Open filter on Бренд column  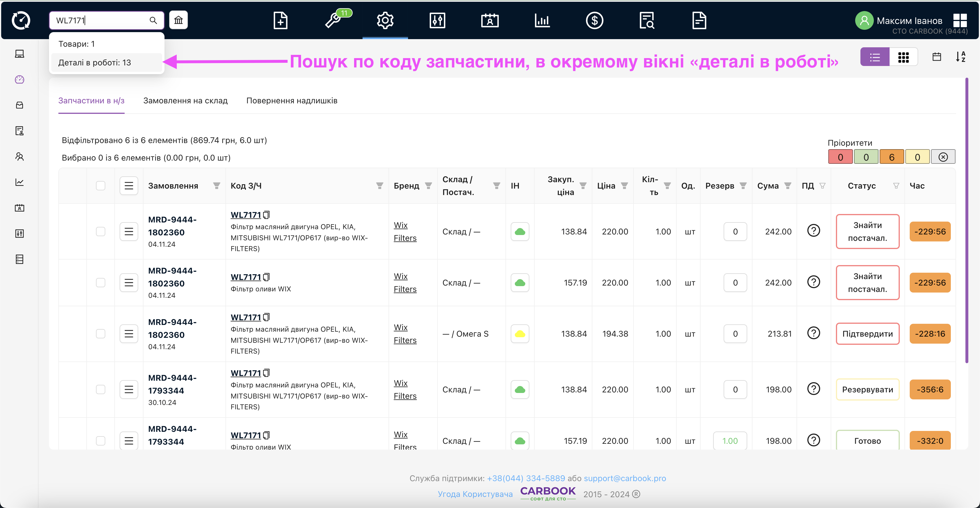pyautogui.click(x=428, y=186)
